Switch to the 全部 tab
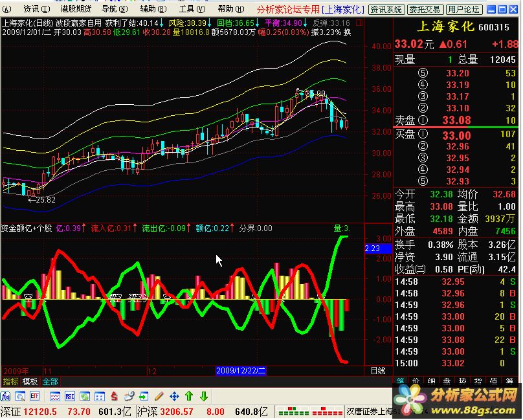This screenshot has height=420, width=523. point(50,381)
